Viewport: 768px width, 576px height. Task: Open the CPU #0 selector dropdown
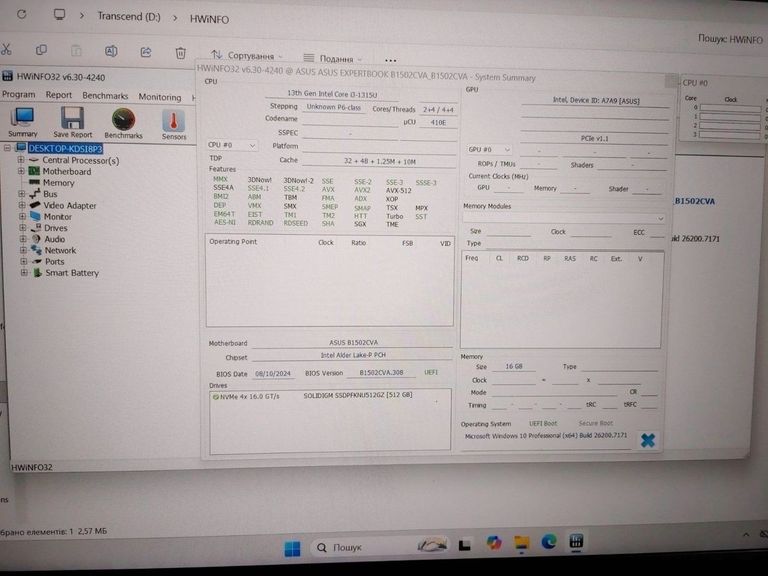(232, 145)
